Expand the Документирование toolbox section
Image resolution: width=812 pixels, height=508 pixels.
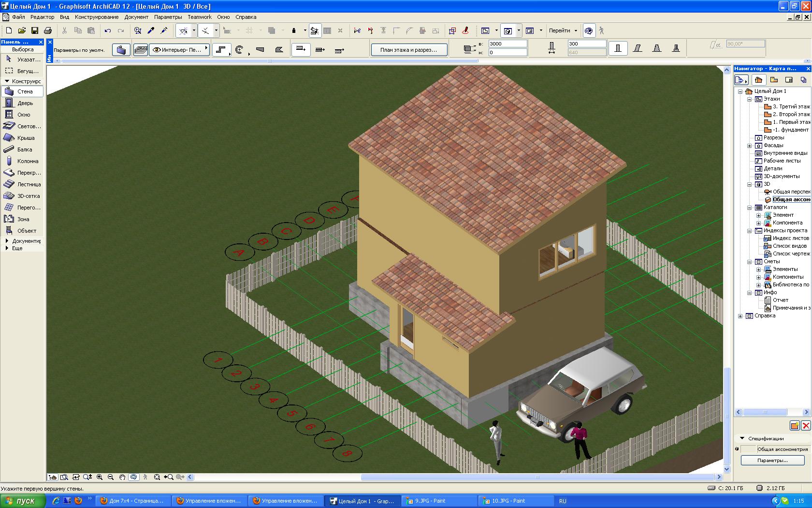[7, 240]
